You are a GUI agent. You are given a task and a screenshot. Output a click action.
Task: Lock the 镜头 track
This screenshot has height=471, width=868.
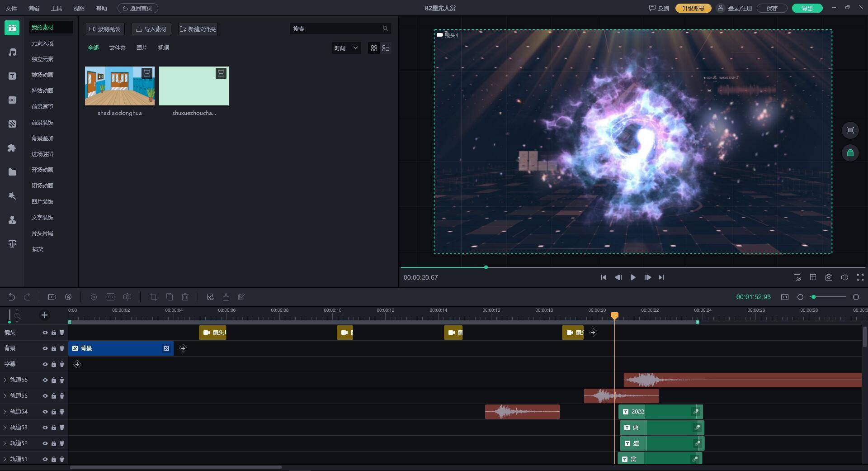tap(54, 333)
